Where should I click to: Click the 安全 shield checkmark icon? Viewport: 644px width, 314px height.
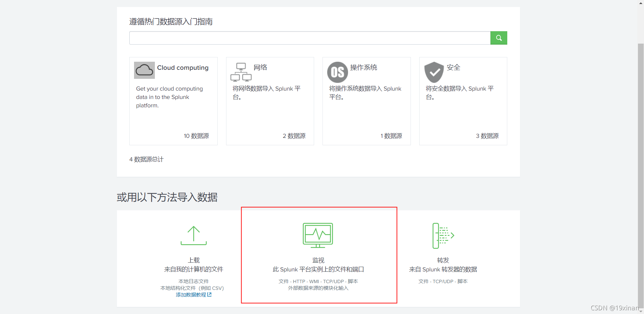click(x=434, y=72)
